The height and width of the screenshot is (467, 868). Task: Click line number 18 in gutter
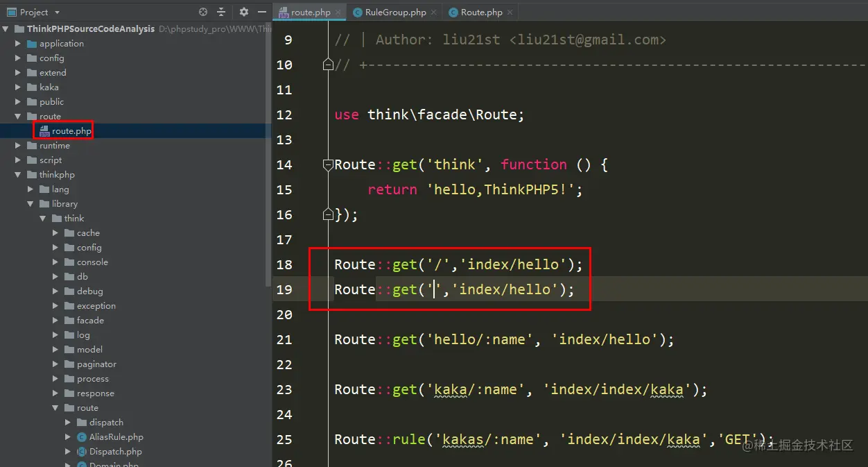click(x=284, y=264)
